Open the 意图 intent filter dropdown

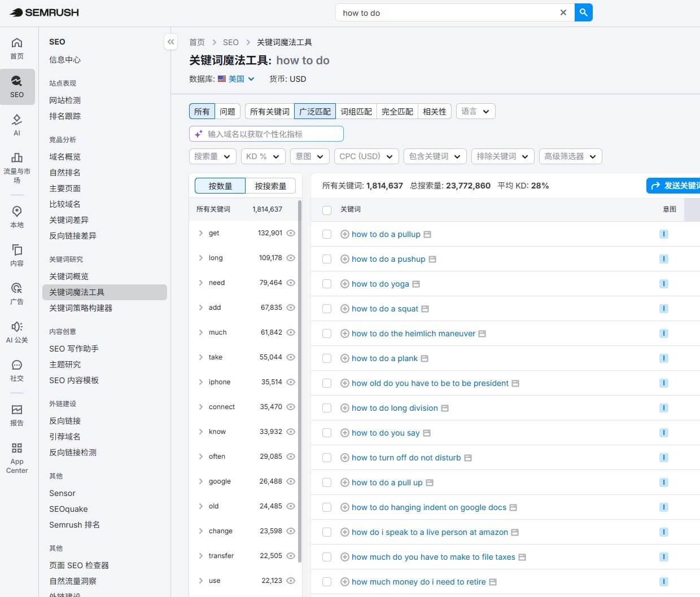[x=310, y=156]
